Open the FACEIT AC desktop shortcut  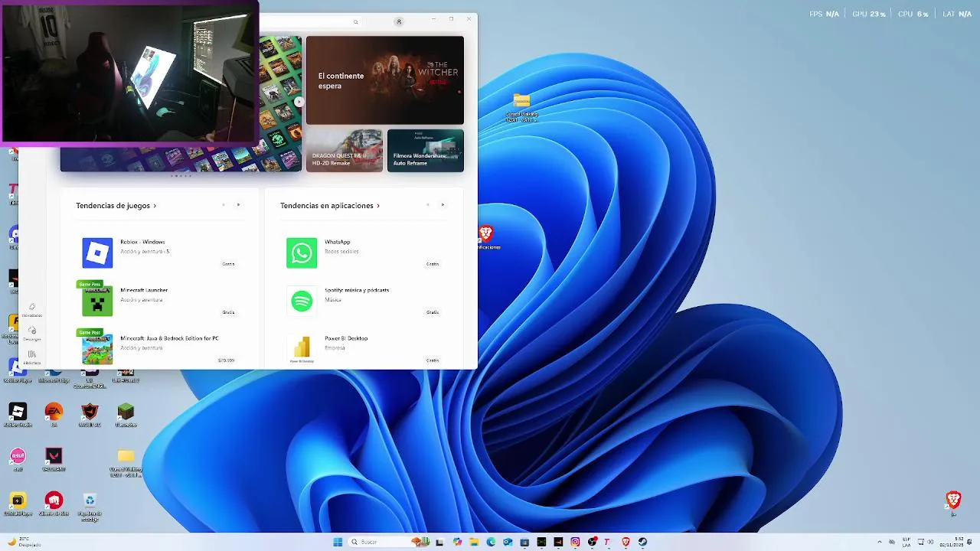point(90,412)
